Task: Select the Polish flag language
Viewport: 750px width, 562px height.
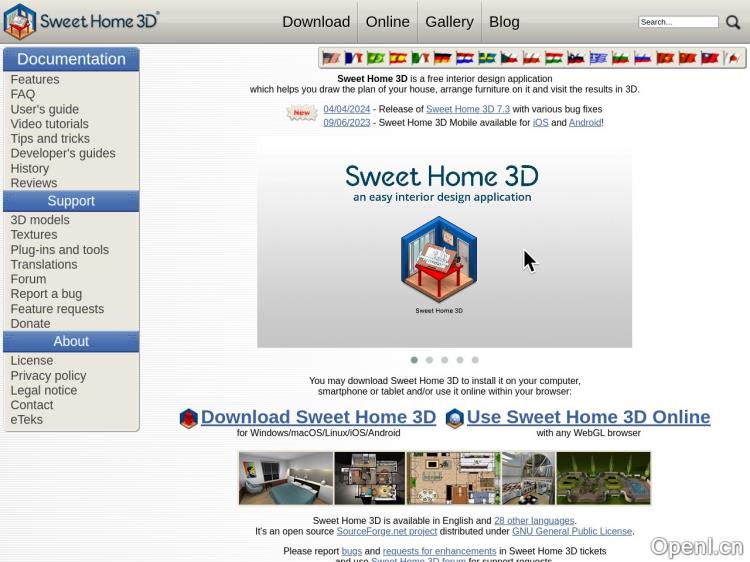Action: click(531, 58)
